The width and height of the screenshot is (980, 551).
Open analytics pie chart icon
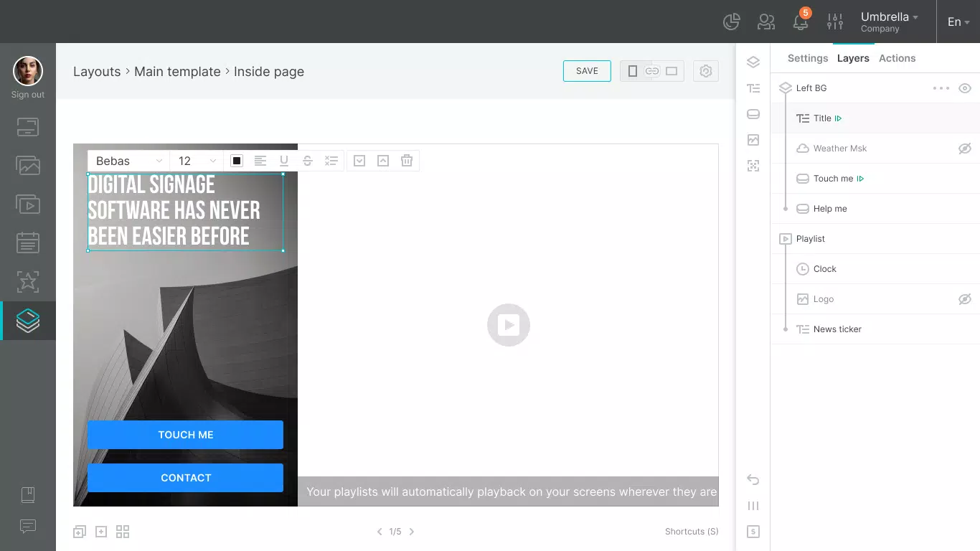click(731, 22)
